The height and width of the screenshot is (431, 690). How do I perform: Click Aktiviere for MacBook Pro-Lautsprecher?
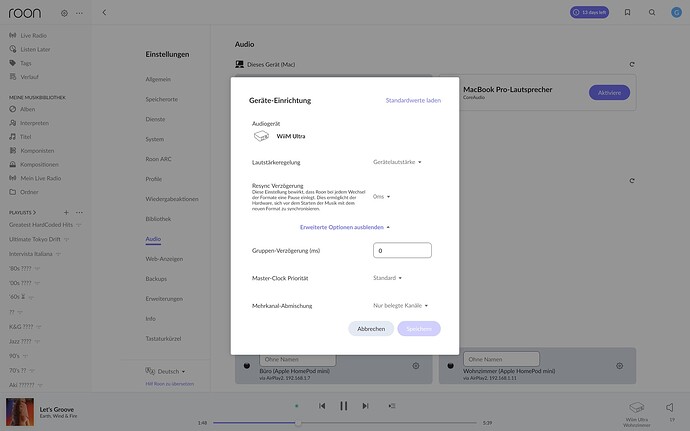[x=609, y=92]
